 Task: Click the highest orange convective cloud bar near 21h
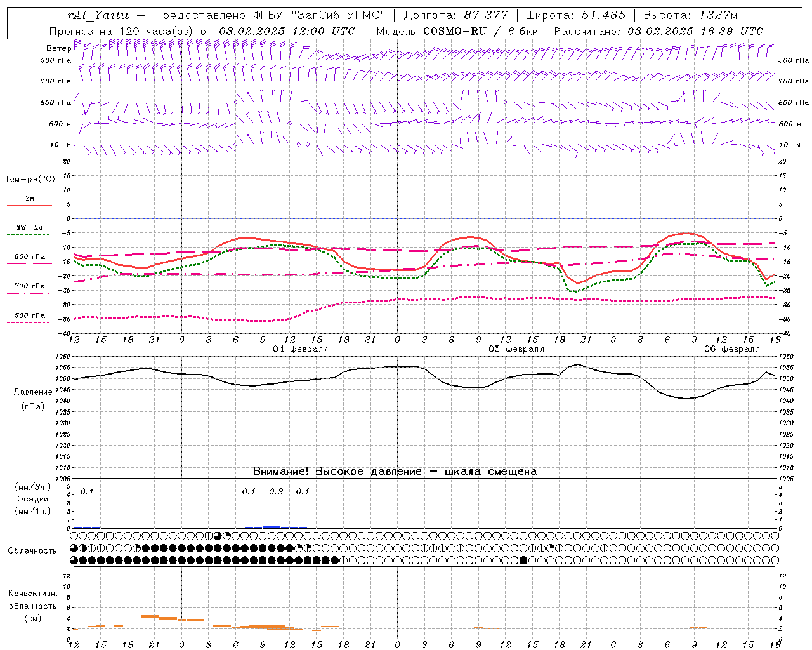point(150,616)
